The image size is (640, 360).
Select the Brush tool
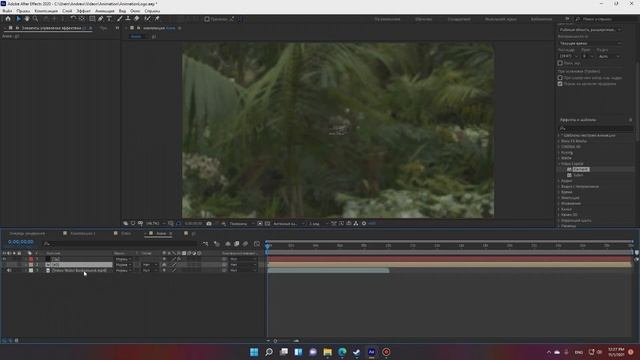120,19
